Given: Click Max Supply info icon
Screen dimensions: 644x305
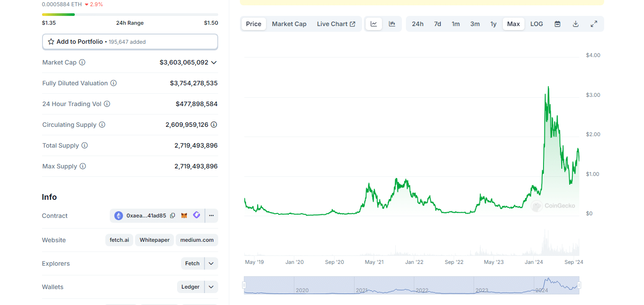Looking at the screenshot, I should click(82, 166).
